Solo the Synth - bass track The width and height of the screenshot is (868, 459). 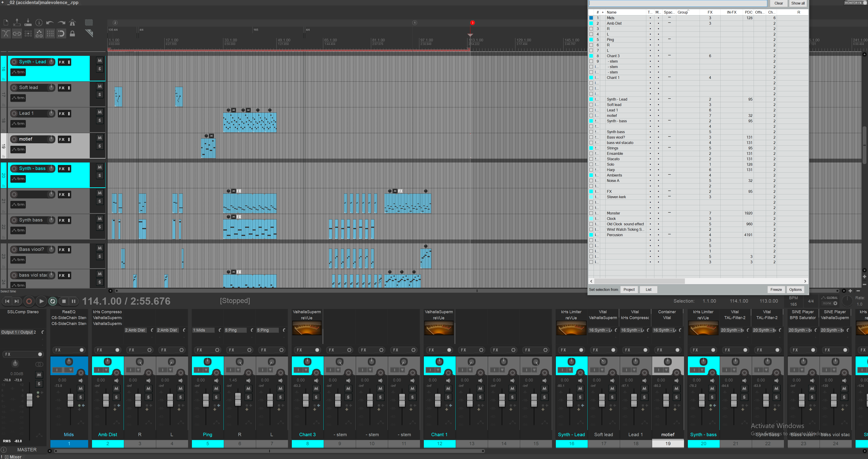point(100,176)
